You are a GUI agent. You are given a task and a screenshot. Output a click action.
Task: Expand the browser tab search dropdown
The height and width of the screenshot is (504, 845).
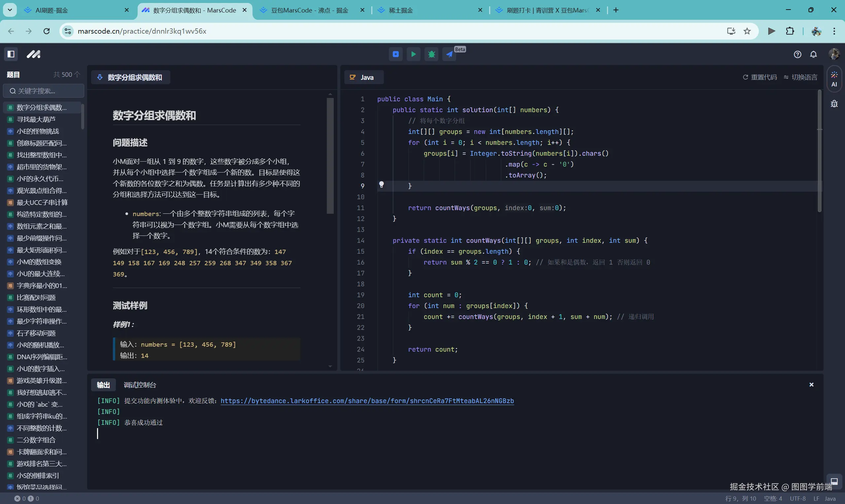coord(10,10)
